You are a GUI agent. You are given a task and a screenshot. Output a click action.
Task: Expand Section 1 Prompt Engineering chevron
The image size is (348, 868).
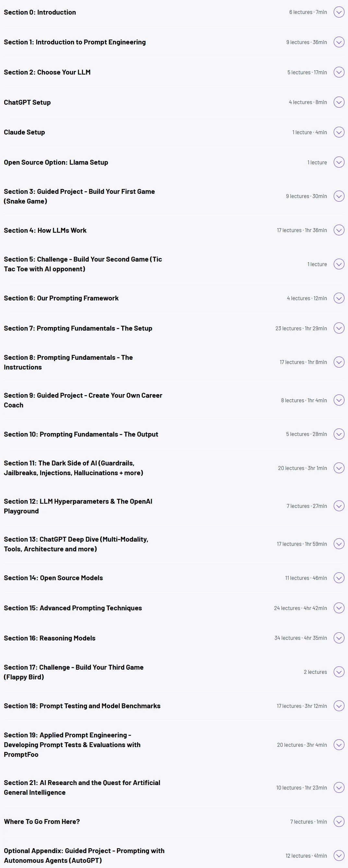(x=339, y=42)
